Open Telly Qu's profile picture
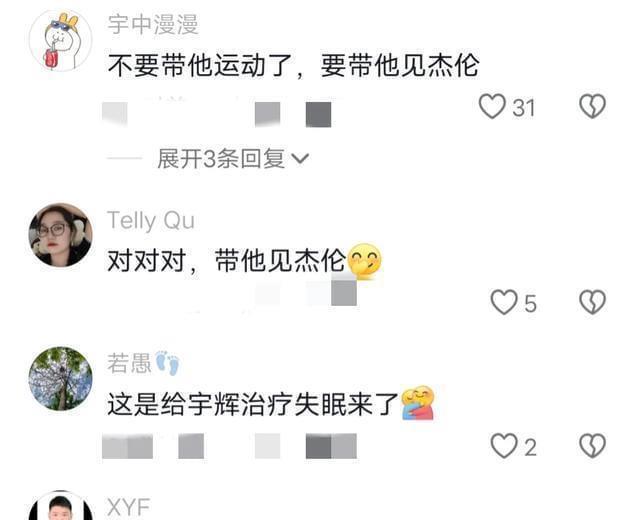This screenshot has width=640, height=520. [61, 235]
